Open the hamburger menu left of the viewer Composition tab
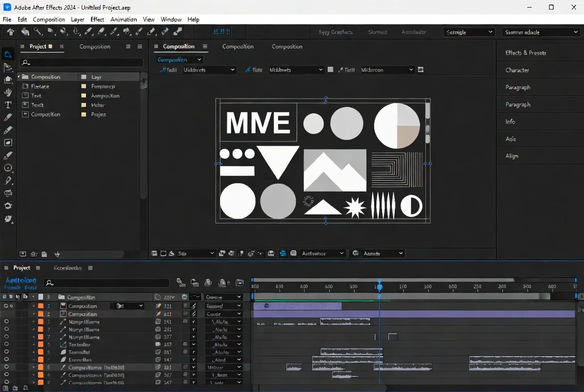The height and width of the screenshot is (392, 584). pyautogui.click(x=156, y=46)
